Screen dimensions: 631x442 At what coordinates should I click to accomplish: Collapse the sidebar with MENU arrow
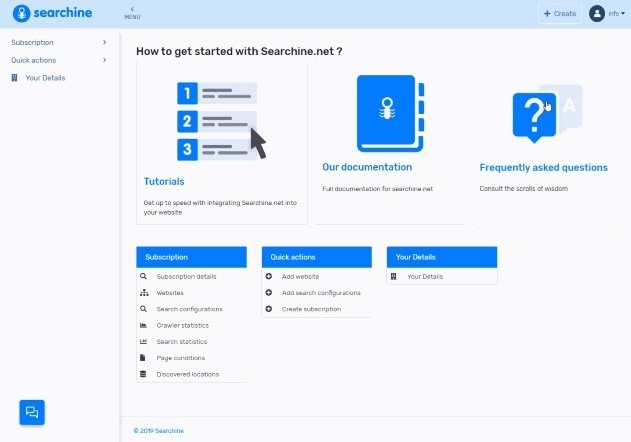coord(132,13)
